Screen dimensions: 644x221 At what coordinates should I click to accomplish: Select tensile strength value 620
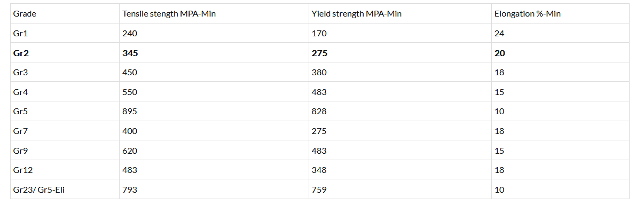click(x=130, y=151)
